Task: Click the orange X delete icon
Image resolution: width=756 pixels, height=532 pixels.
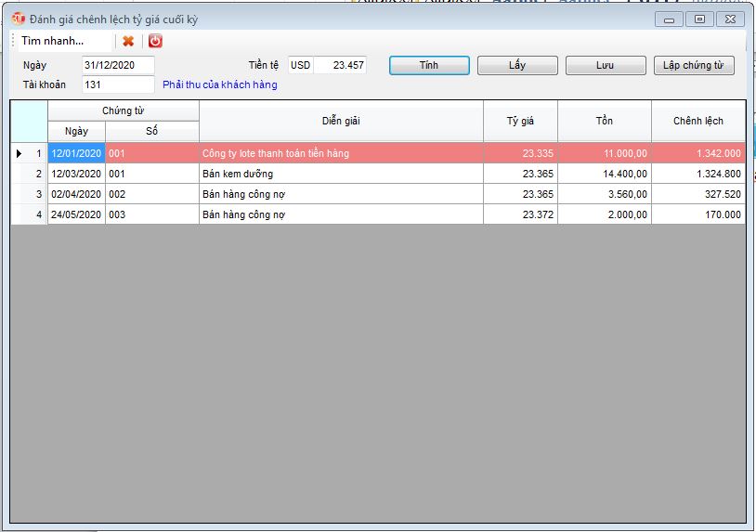Action: (128, 41)
